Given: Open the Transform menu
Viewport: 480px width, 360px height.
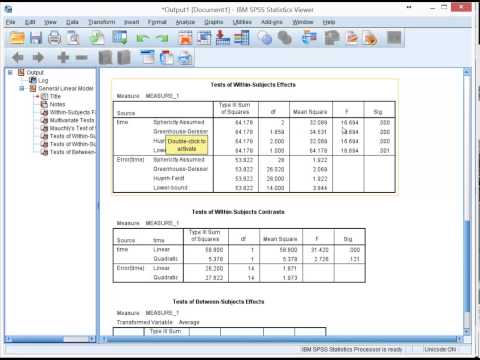Looking at the screenshot, I should tap(102, 22).
